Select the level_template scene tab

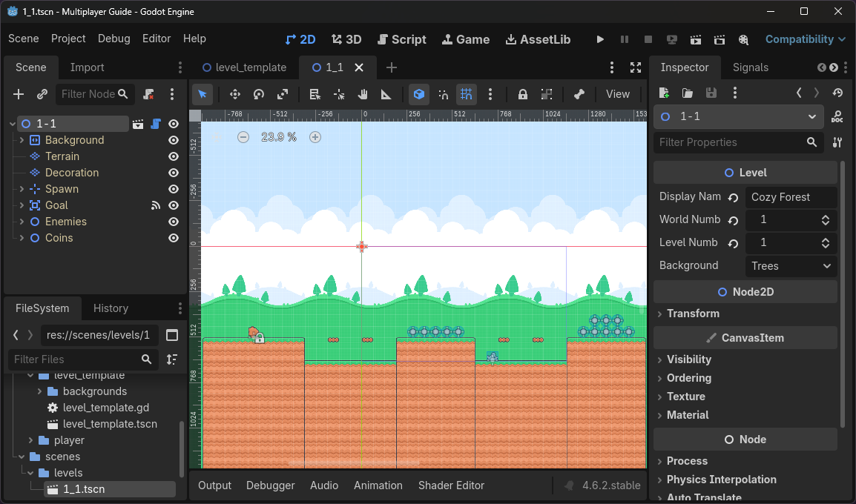point(245,67)
